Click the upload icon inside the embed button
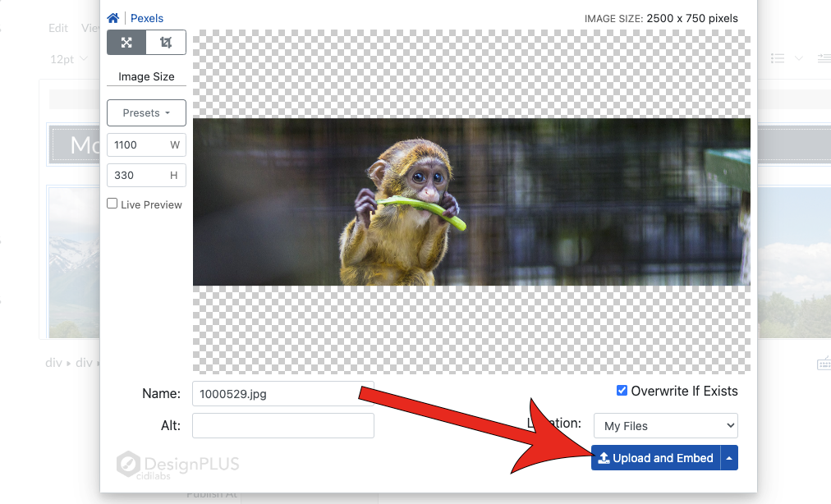 pos(603,457)
